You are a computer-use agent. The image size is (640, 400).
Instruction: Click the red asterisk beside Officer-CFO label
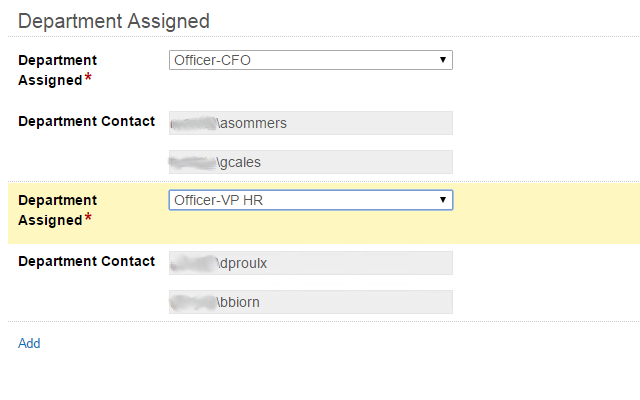click(89, 79)
